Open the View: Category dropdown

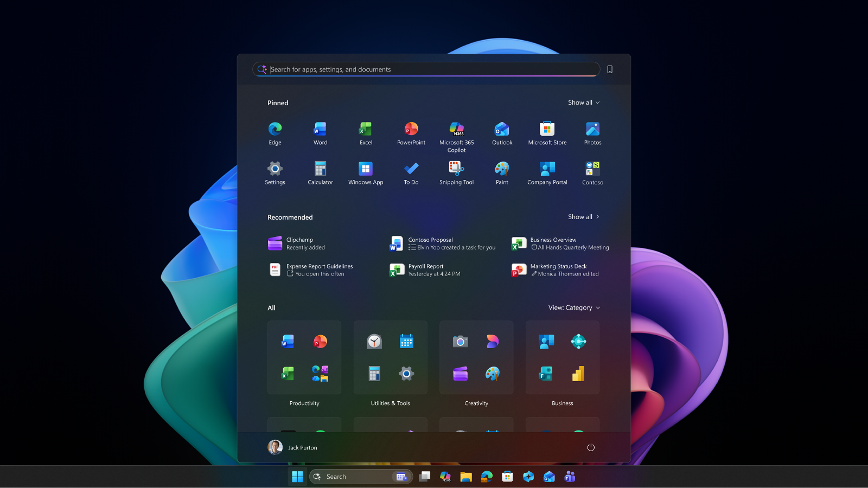tap(574, 307)
